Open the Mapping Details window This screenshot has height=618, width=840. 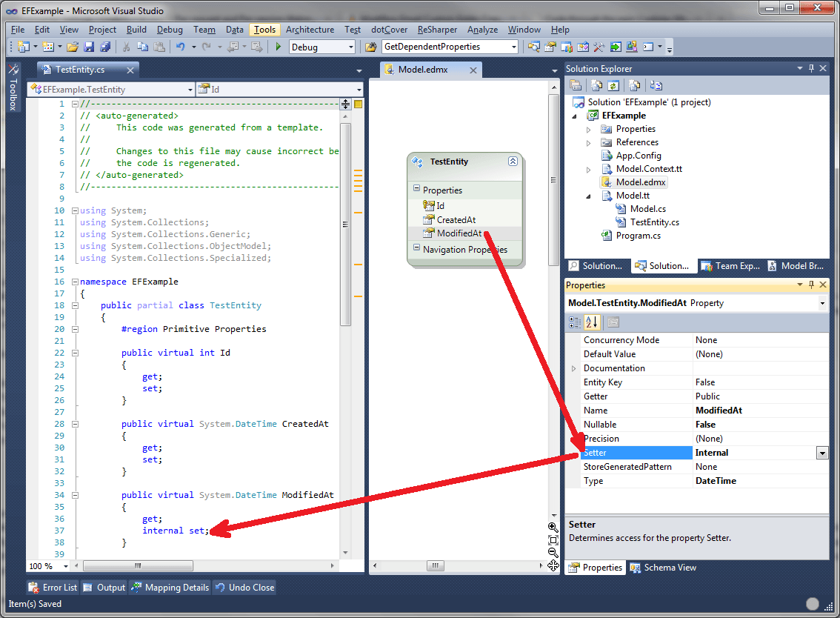click(170, 588)
